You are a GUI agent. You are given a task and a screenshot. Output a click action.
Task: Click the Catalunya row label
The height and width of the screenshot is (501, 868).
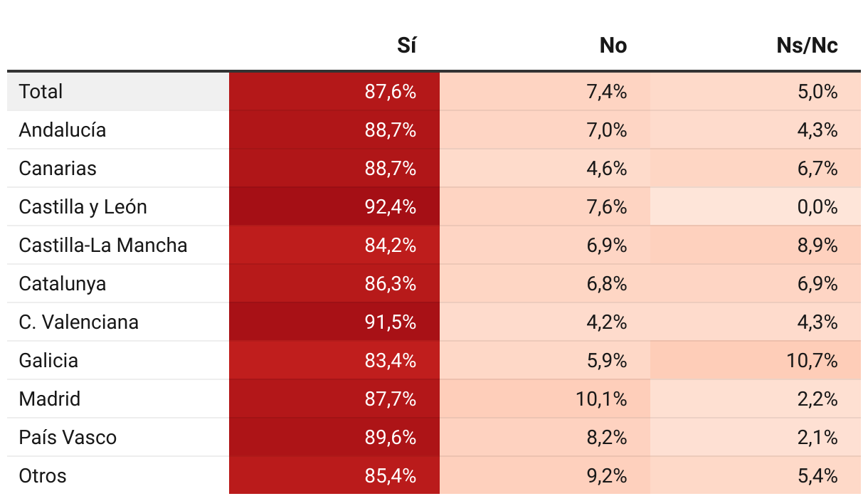coord(63,283)
